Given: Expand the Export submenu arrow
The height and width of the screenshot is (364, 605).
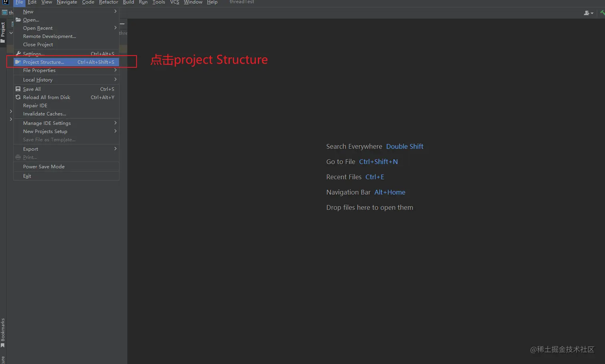Looking at the screenshot, I should point(115,148).
